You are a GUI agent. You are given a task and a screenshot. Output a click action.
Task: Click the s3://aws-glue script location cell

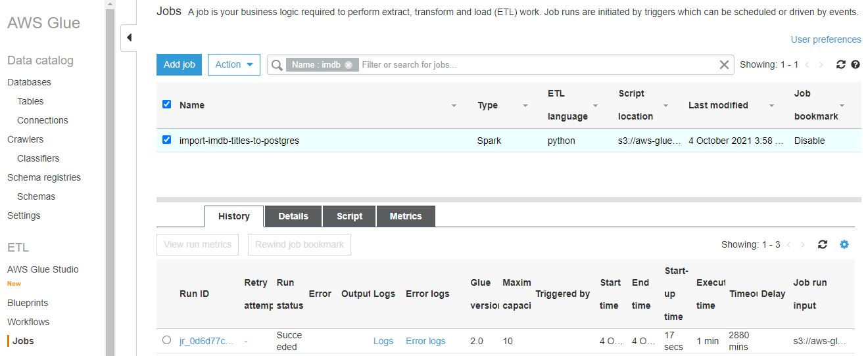click(649, 141)
